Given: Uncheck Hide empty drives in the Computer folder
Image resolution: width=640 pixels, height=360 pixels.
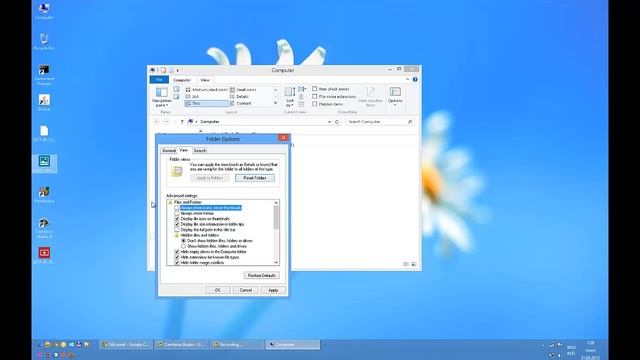Looking at the screenshot, I should 177,252.
